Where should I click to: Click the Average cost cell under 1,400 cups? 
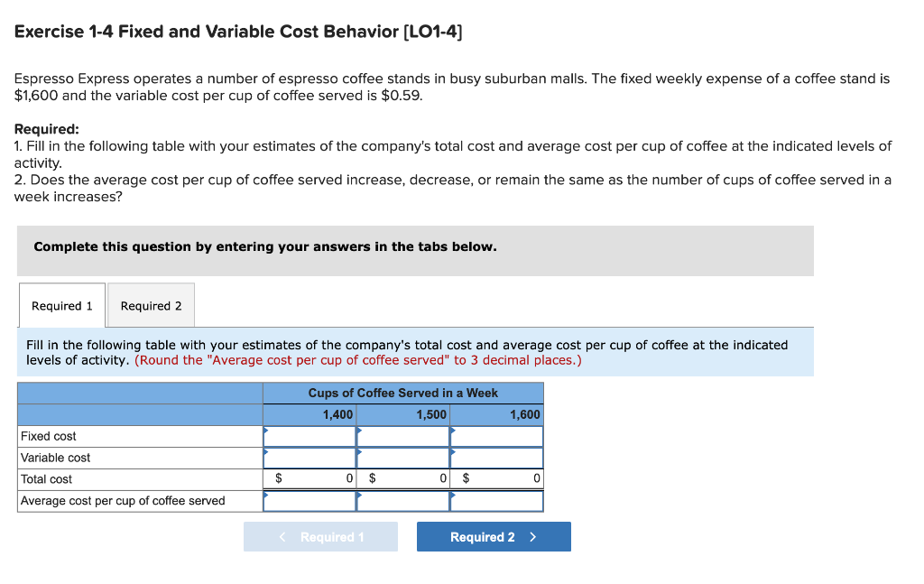(x=310, y=500)
